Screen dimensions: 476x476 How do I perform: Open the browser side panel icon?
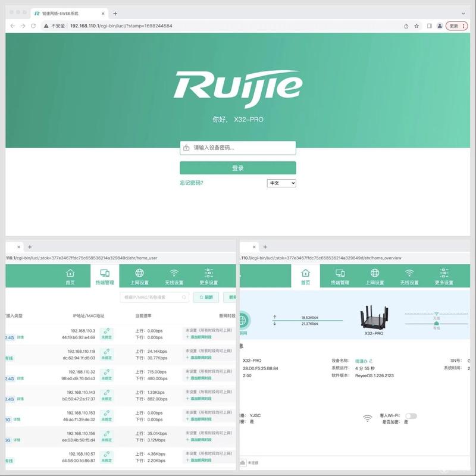429,26
